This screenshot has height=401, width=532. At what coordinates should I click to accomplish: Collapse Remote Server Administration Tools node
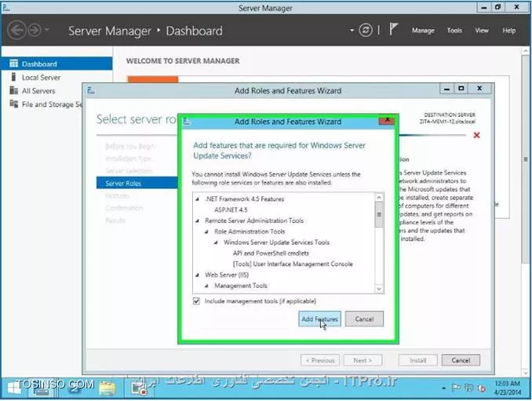[x=198, y=221]
